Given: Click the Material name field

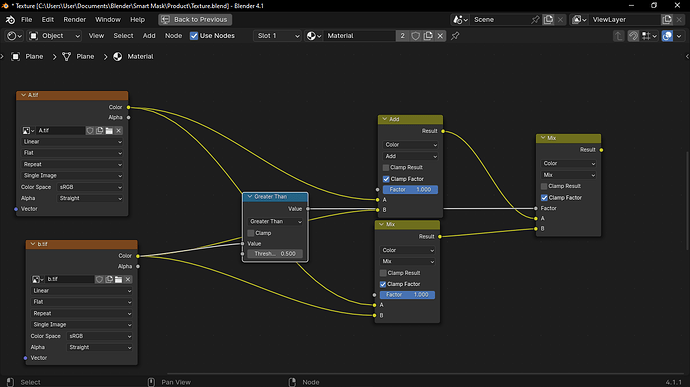Looking at the screenshot, I should coord(360,36).
